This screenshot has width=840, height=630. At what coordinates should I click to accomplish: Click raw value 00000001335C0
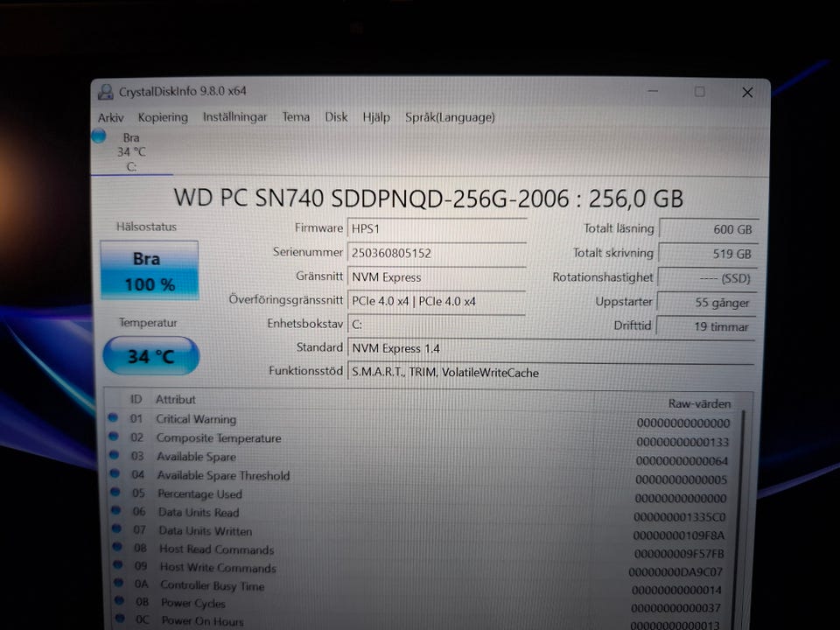(x=679, y=517)
